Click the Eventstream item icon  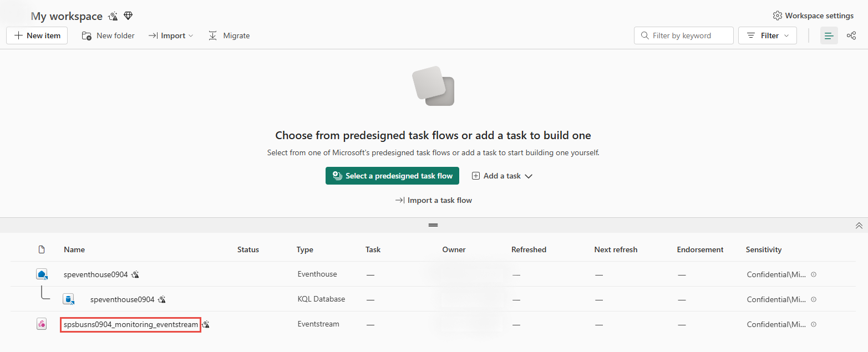42,324
